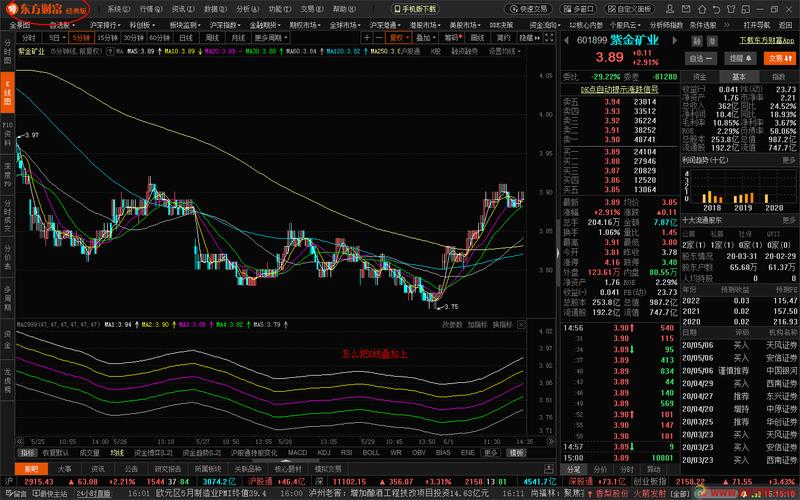Close the MA2999 sub-indicator panel

click(x=521, y=324)
